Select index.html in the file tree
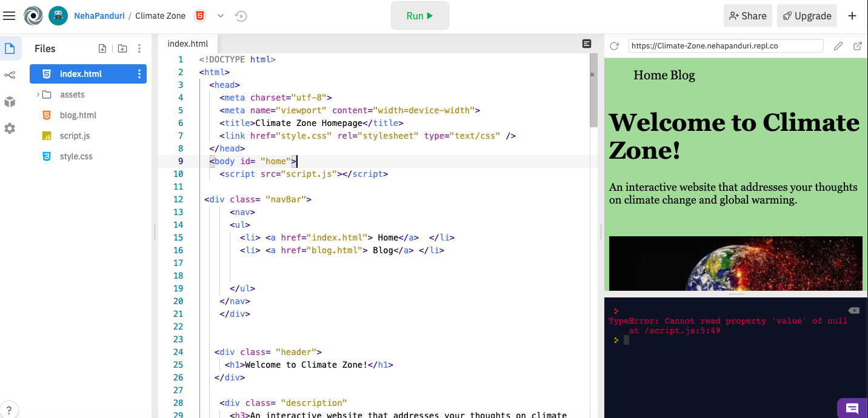 coord(88,74)
